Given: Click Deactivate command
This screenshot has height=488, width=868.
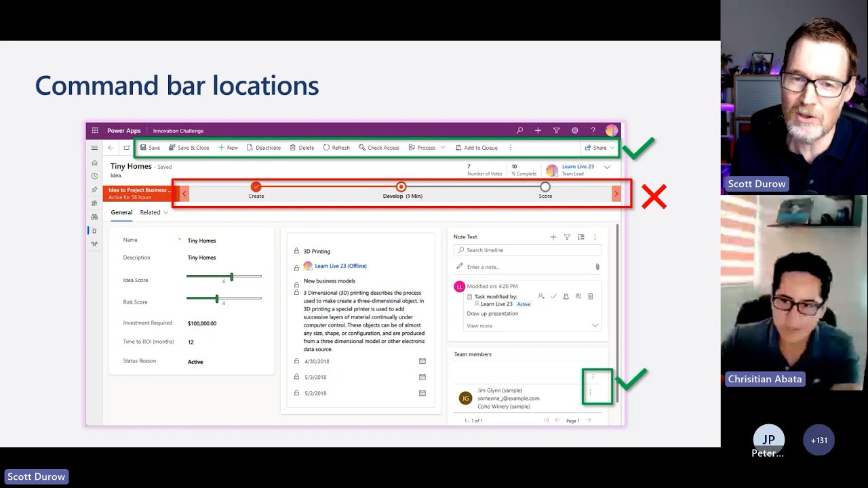Looking at the screenshot, I should coord(264,147).
